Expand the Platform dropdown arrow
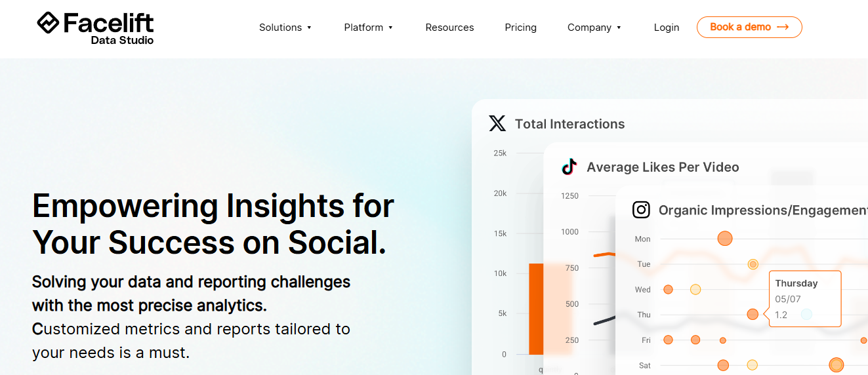The width and height of the screenshot is (868, 375). pyautogui.click(x=390, y=28)
